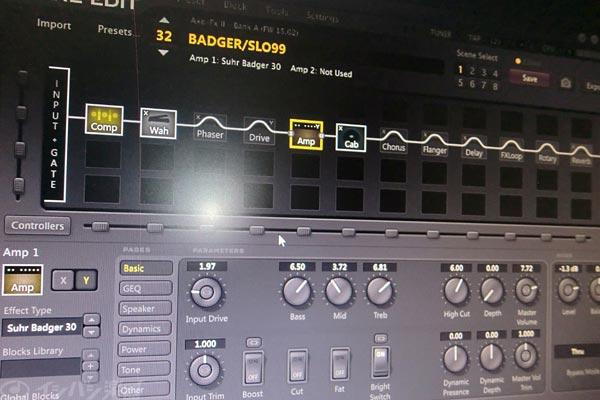This screenshot has height=400, width=600.
Task: Click the Bass value field 6.50
Action: click(297, 267)
